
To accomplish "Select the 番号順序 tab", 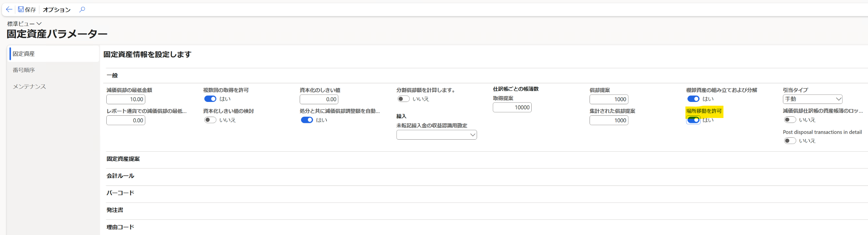I will tap(24, 70).
